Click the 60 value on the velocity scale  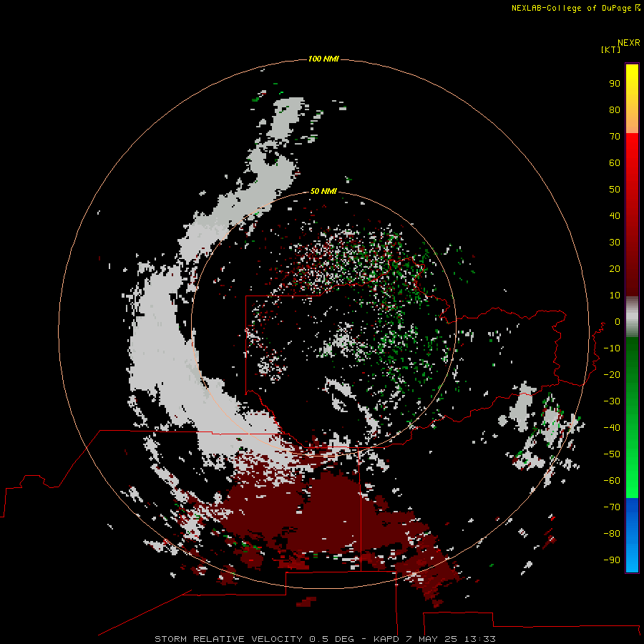pyautogui.click(x=615, y=162)
